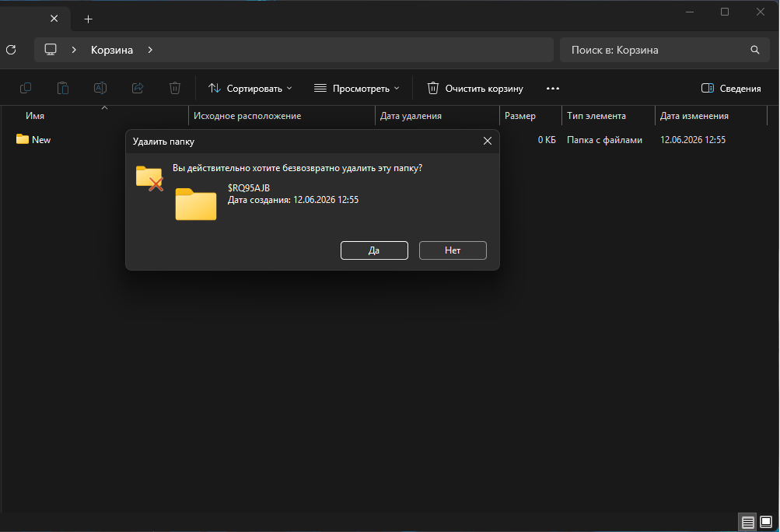Click the Copy icon in the toolbar

point(26,88)
